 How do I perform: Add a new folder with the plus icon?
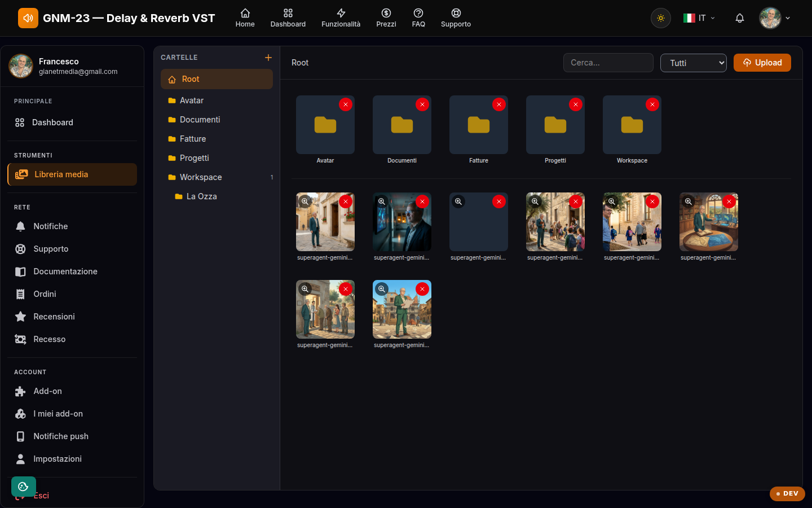(268, 58)
